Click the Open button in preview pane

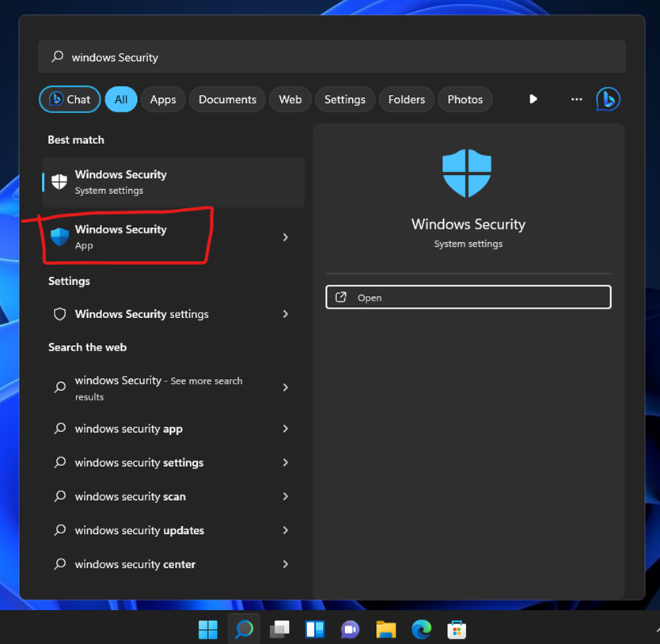(468, 297)
